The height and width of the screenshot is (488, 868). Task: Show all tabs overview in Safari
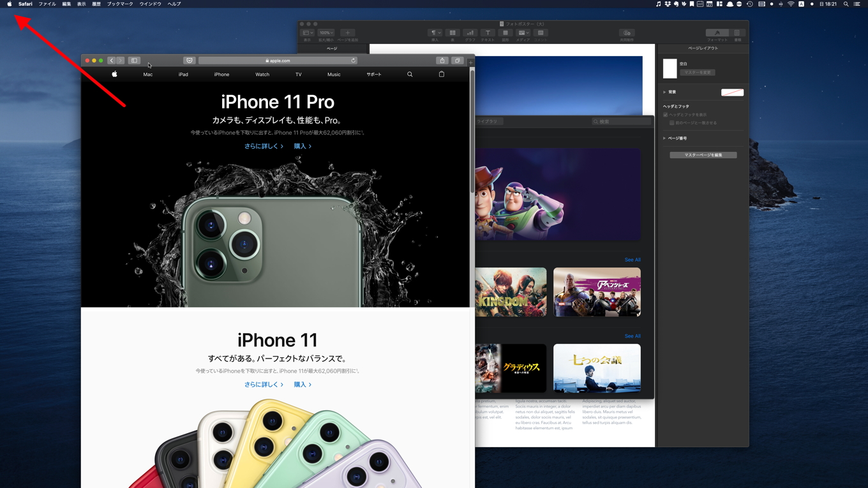pos(458,61)
